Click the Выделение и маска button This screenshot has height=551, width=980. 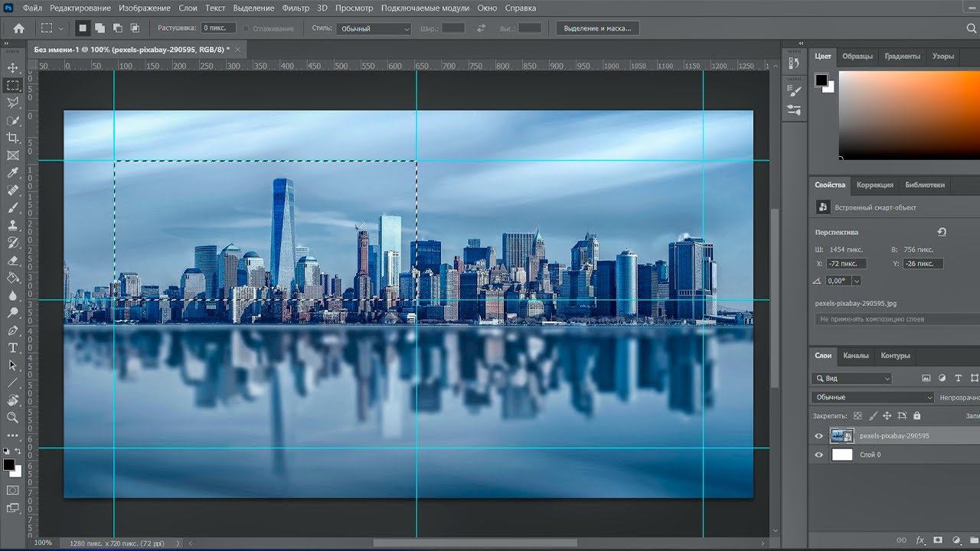click(x=597, y=28)
